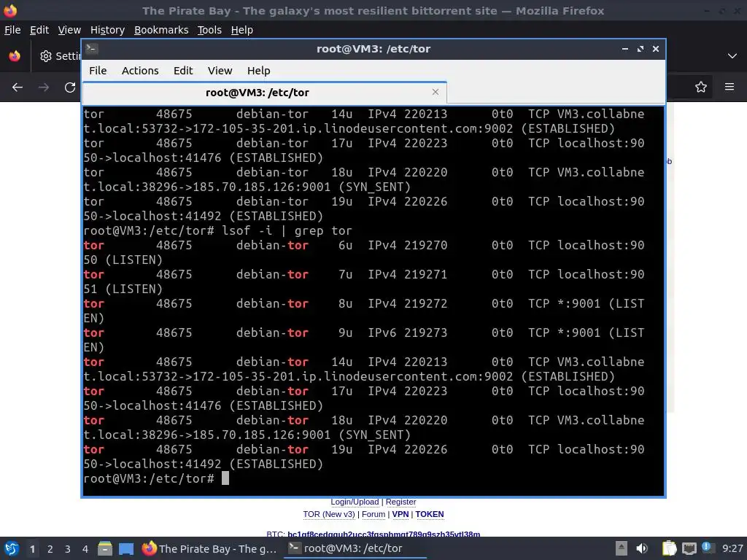Click the terminal icon in the terminal title bar
This screenshot has width=747, height=560.
click(x=92, y=49)
